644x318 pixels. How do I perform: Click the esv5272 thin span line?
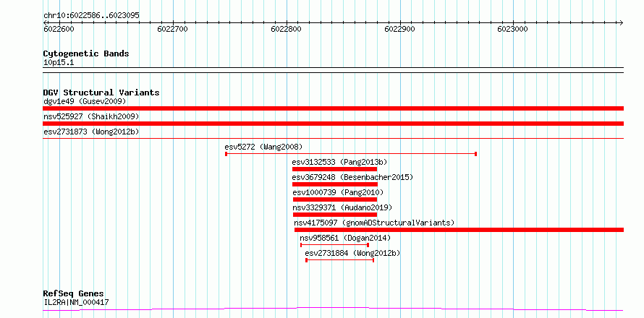pos(351,154)
